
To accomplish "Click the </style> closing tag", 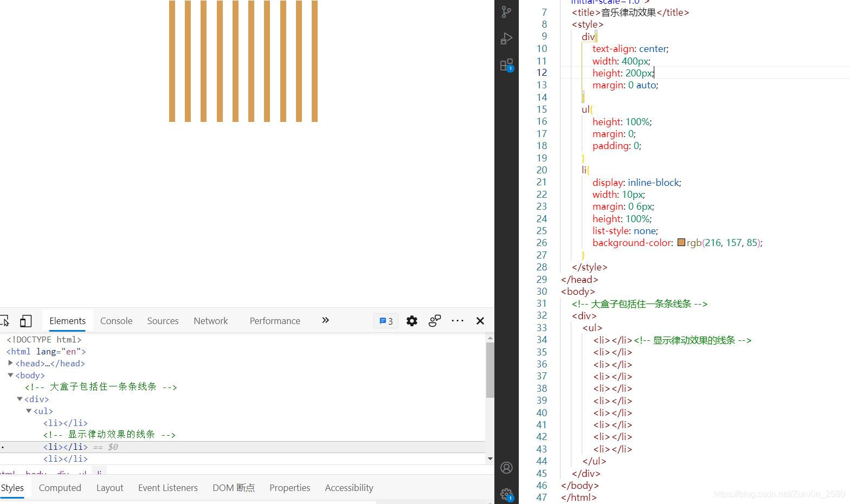I will coord(589,267).
